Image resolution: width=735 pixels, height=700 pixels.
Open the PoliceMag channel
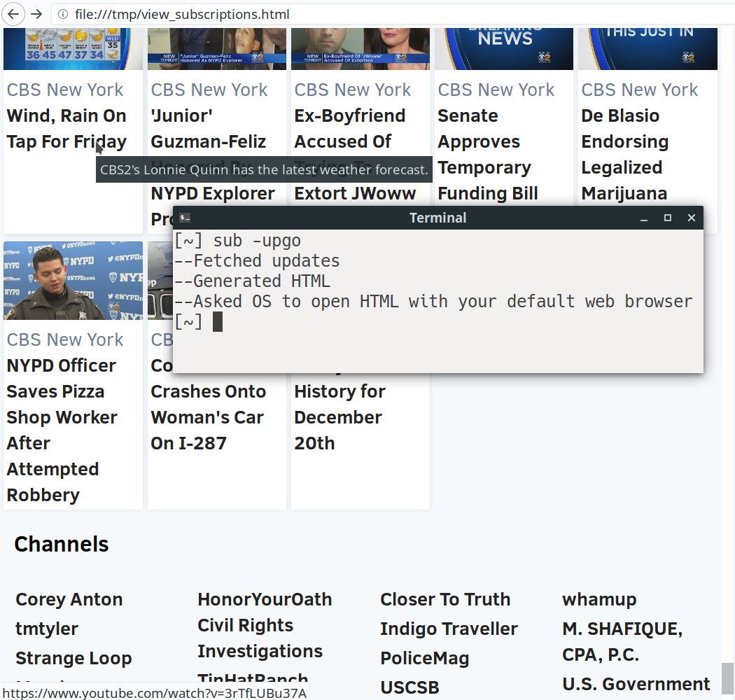click(x=424, y=658)
